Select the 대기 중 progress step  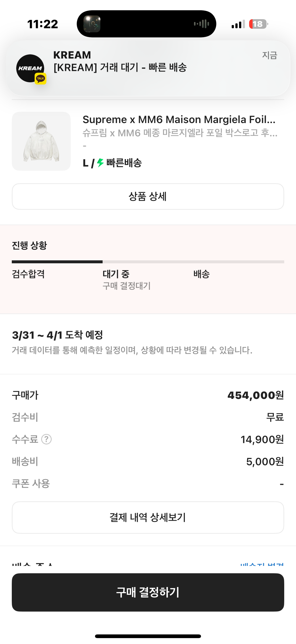116,274
